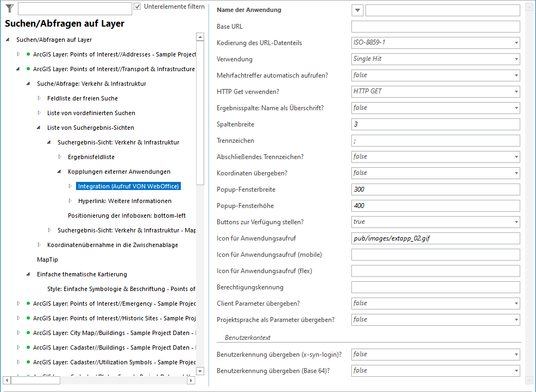The width and height of the screenshot is (536, 392).
Task: Click the tree scrollbar down arrow
Action: [x=200, y=371]
